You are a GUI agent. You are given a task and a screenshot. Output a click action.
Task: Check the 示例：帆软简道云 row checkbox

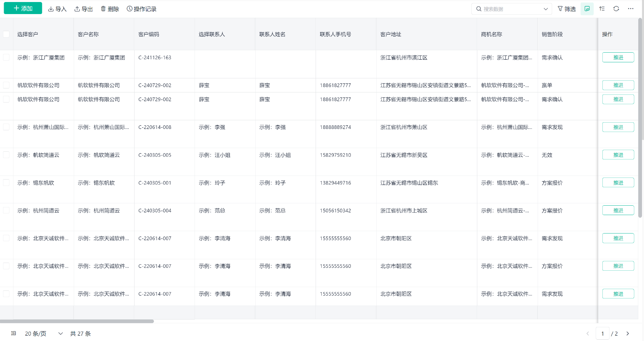pos(6,155)
